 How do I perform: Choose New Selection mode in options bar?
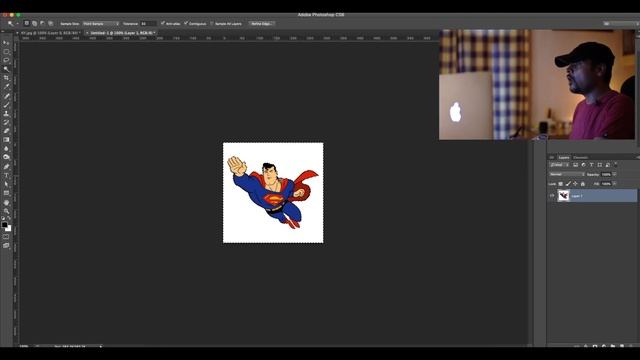pyautogui.click(x=27, y=24)
